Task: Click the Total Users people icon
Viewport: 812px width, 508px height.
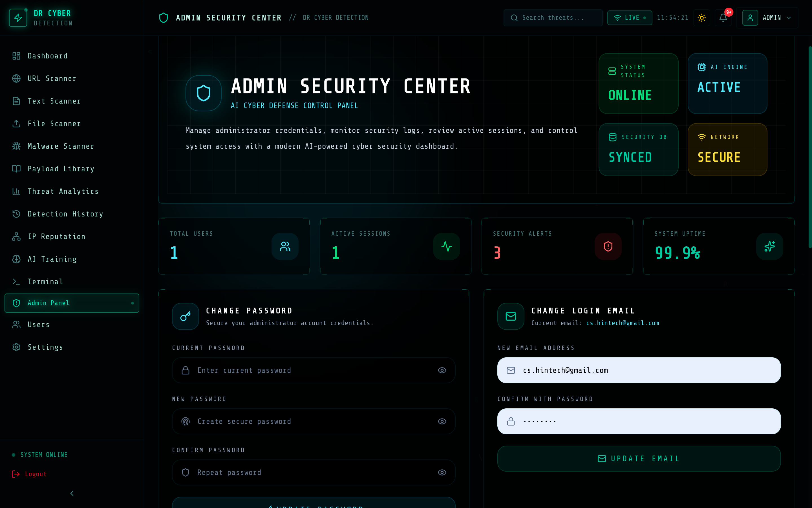Action: [285, 246]
